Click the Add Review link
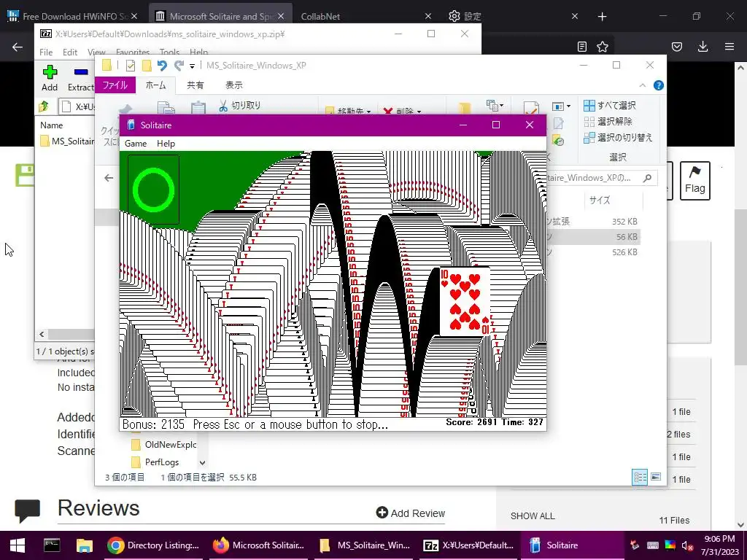This screenshot has height=560, width=747. (x=410, y=513)
